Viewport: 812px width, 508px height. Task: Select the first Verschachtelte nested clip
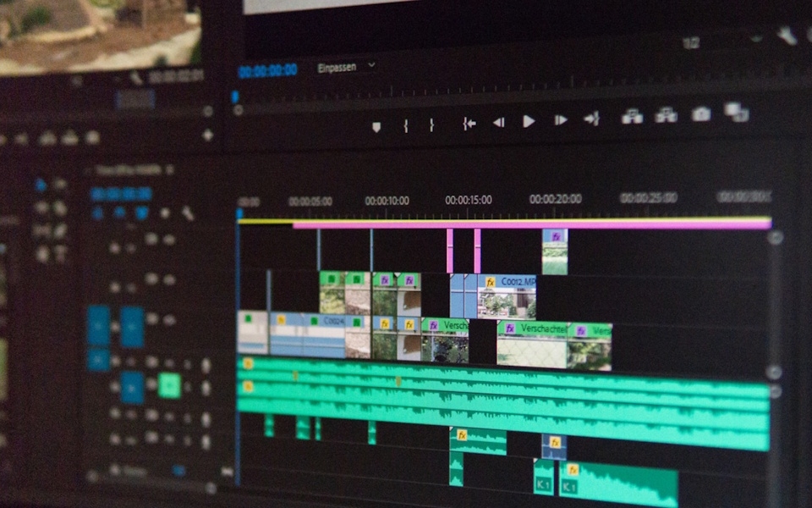[445, 340]
